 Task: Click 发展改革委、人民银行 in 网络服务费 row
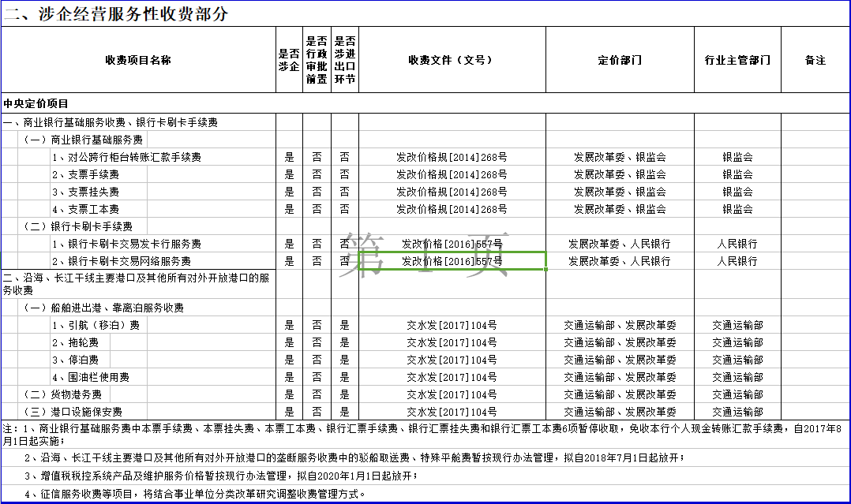620,262
